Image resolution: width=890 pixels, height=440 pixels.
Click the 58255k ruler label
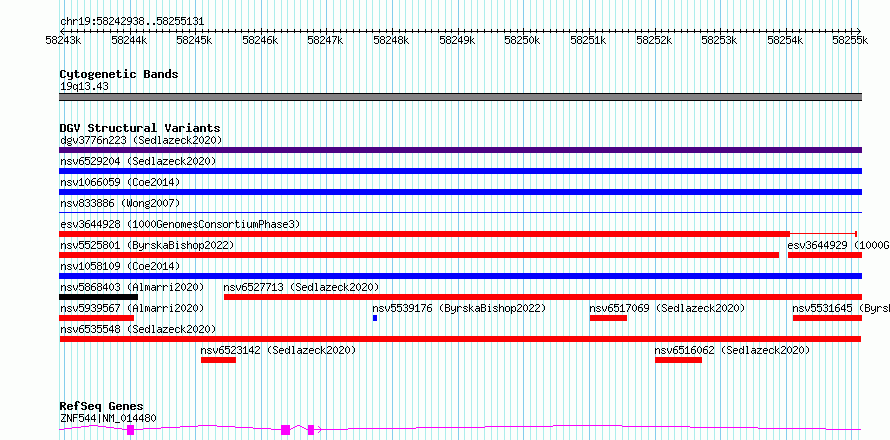click(851, 40)
